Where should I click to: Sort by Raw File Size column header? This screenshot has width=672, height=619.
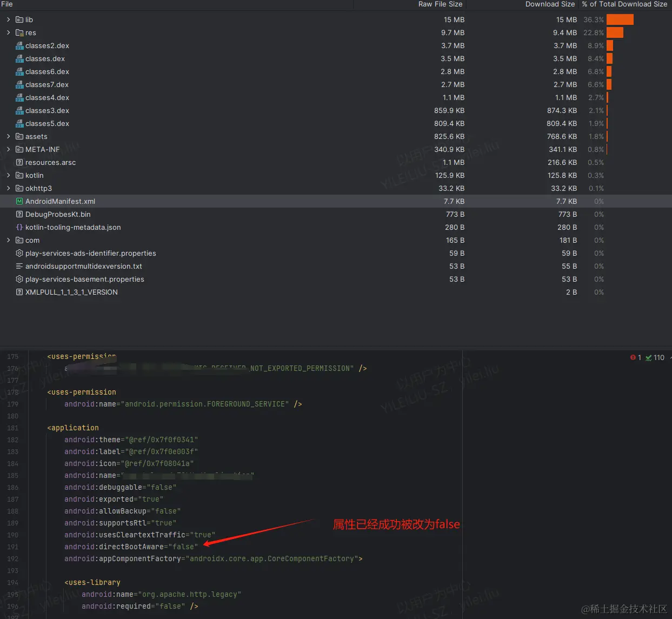(x=440, y=4)
